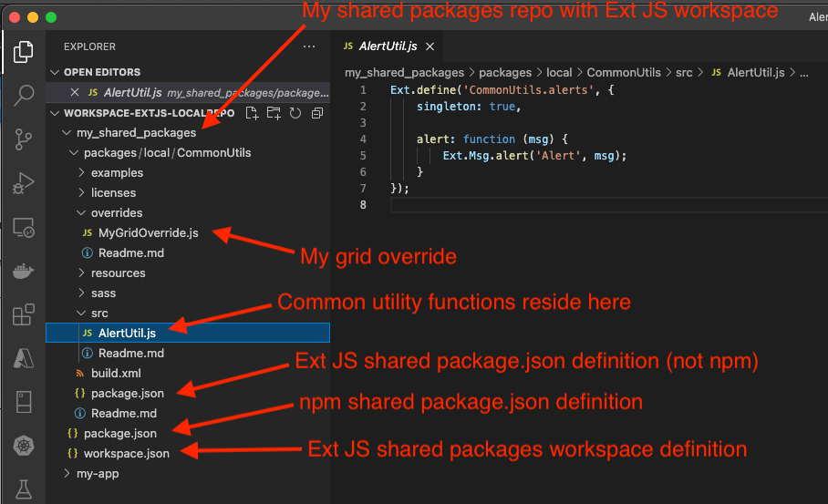Open the Azure view
Screen dimensions: 828x504
click(24, 359)
